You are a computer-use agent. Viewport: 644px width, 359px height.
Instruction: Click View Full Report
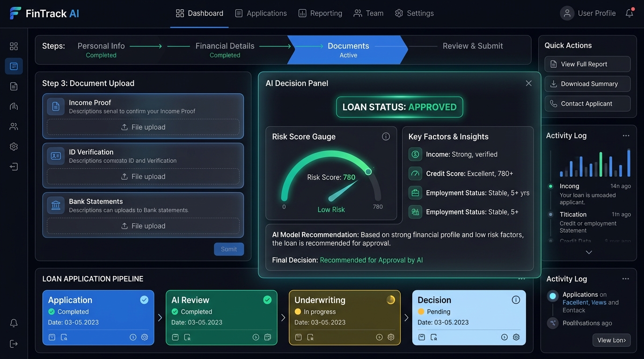(587, 64)
